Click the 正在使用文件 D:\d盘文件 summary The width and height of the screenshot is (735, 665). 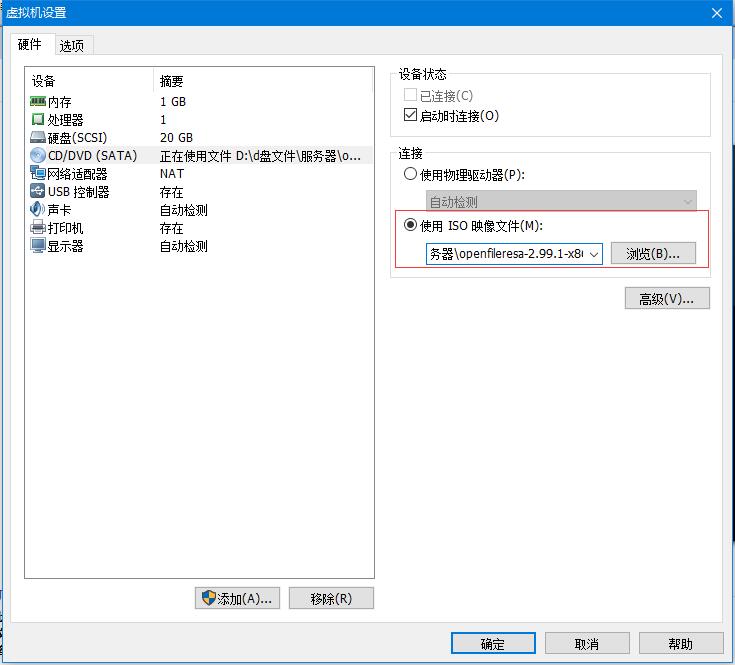260,156
